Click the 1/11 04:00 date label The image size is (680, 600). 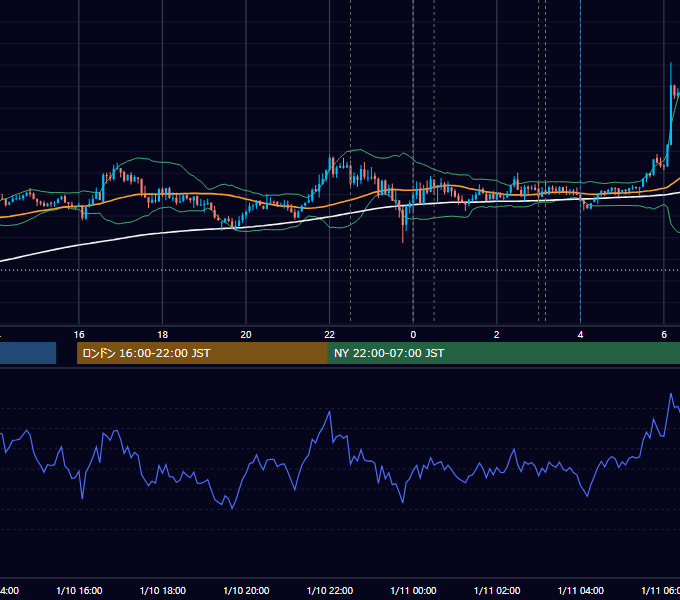pyautogui.click(x=581, y=590)
